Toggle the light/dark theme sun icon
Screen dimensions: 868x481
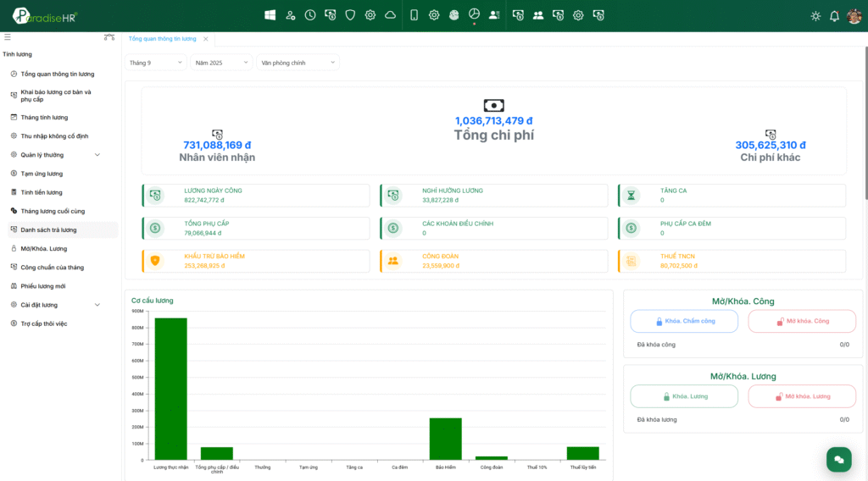click(x=815, y=16)
